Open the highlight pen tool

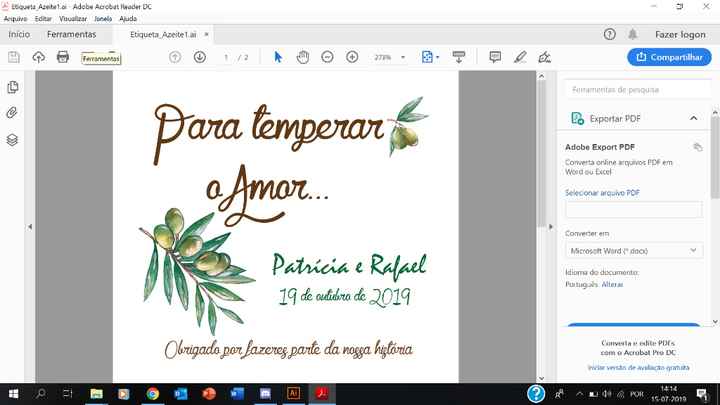point(519,57)
